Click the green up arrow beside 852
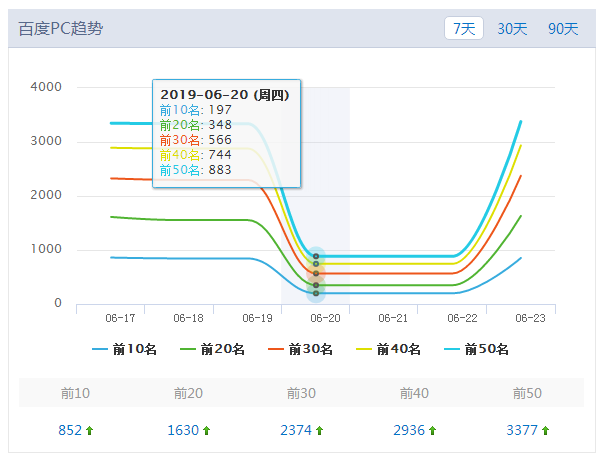 pos(89,431)
